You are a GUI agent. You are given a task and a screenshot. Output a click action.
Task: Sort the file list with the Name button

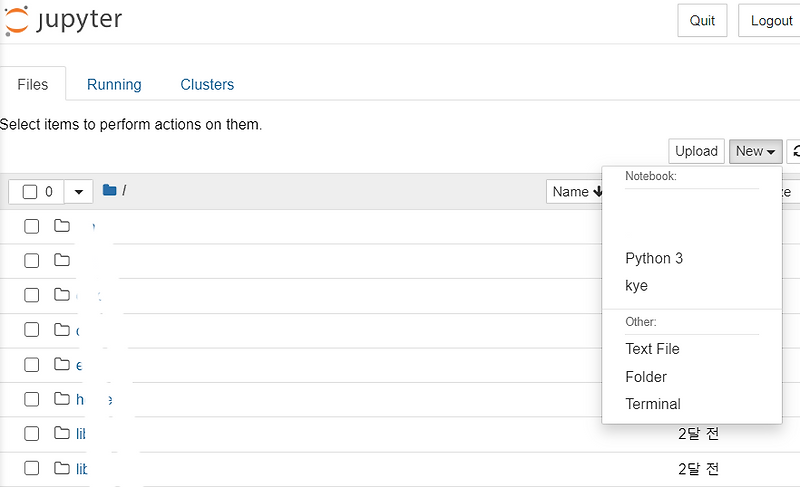click(x=576, y=192)
